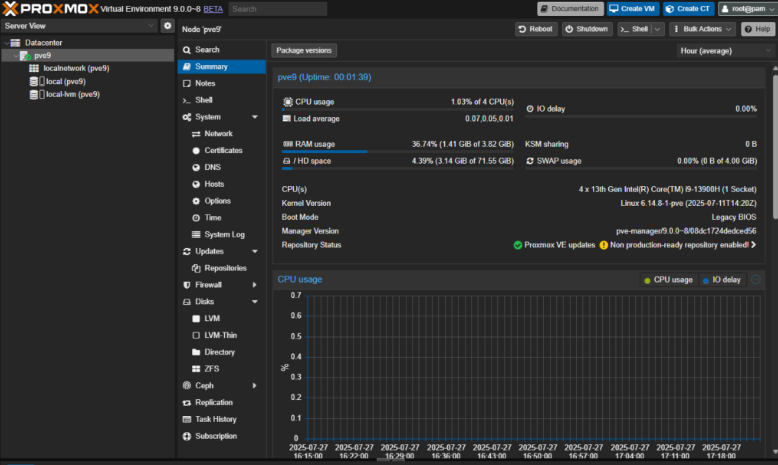Select the local-lvm (pve9) storage
This screenshot has width=778, height=465.
72,94
